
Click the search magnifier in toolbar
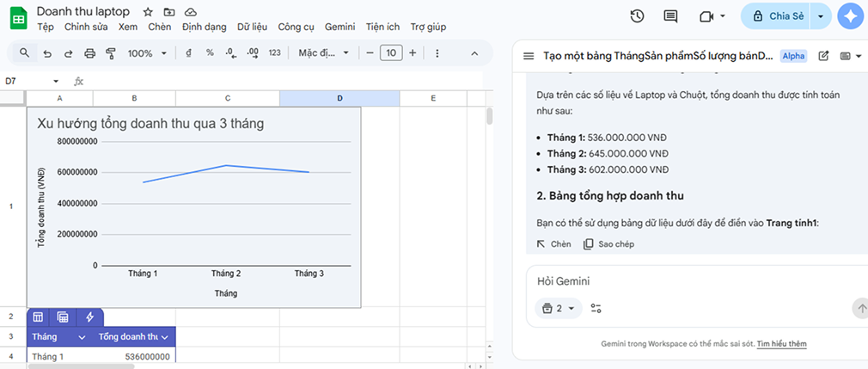coord(24,52)
